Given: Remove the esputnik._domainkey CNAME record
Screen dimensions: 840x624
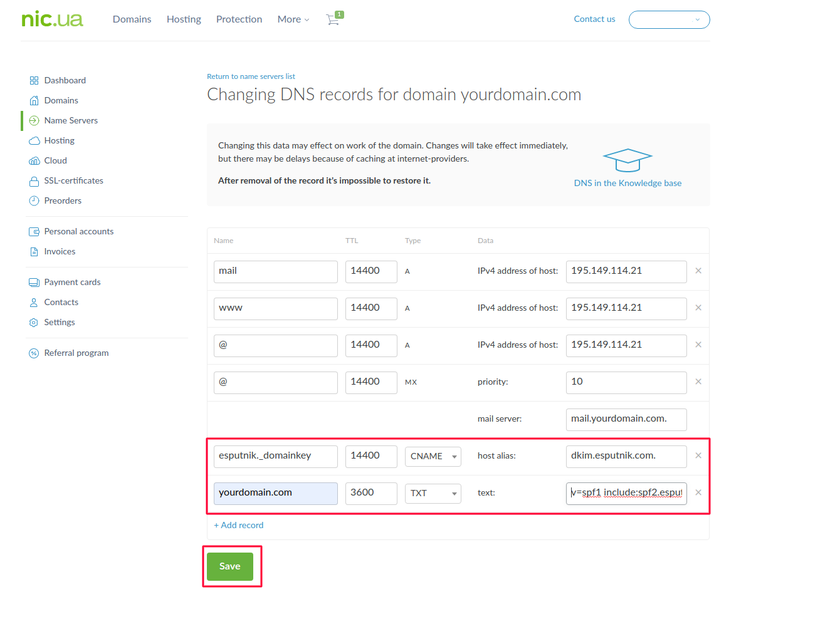Looking at the screenshot, I should (x=698, y=455).
